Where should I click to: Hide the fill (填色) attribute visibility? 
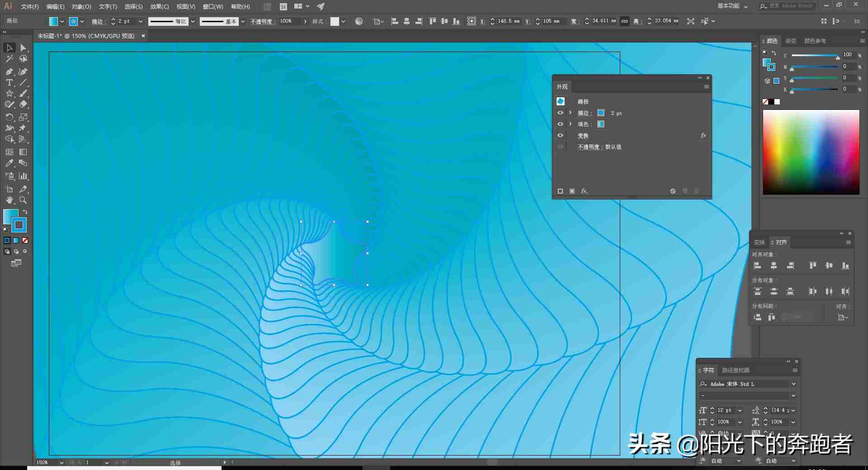(560, 124)
